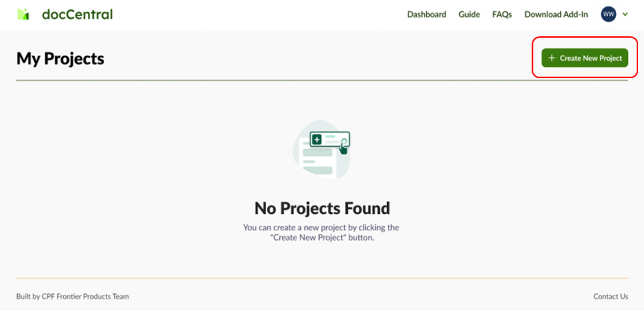This screenshot has height=311, width=644.
Task: Click the plus square in the illustration
Action: tap(317, 139)
